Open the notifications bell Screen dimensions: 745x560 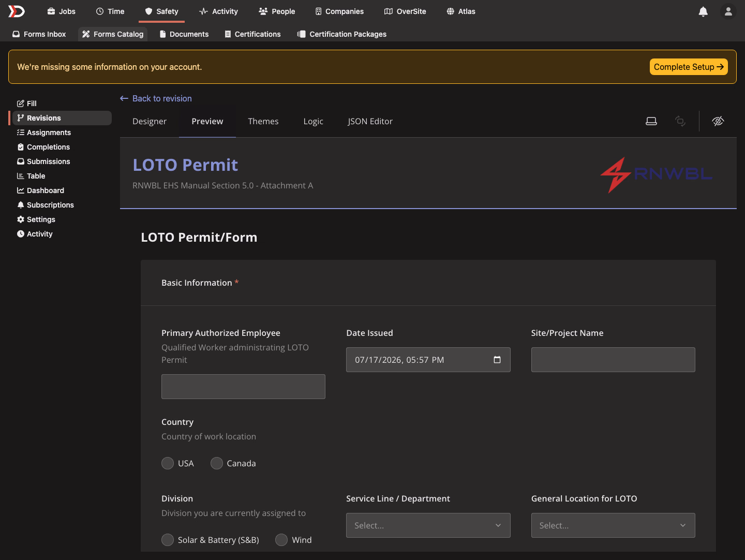(x=703, y=11)
